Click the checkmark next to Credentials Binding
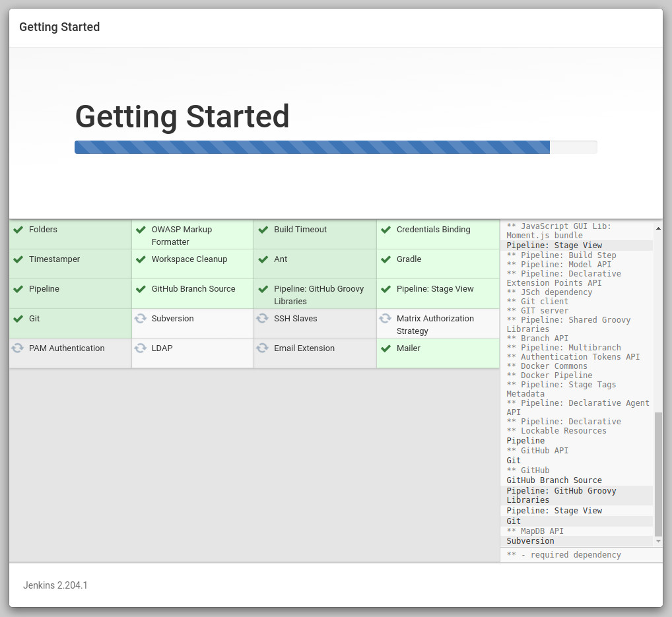The width and height of the screenshot is (672, 617). (386, 230)
